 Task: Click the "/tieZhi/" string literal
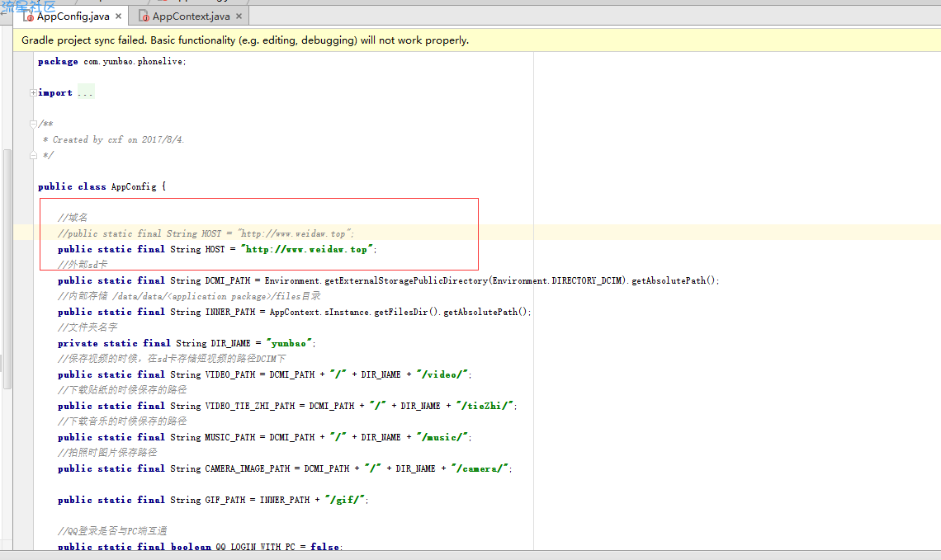(485, 406)
